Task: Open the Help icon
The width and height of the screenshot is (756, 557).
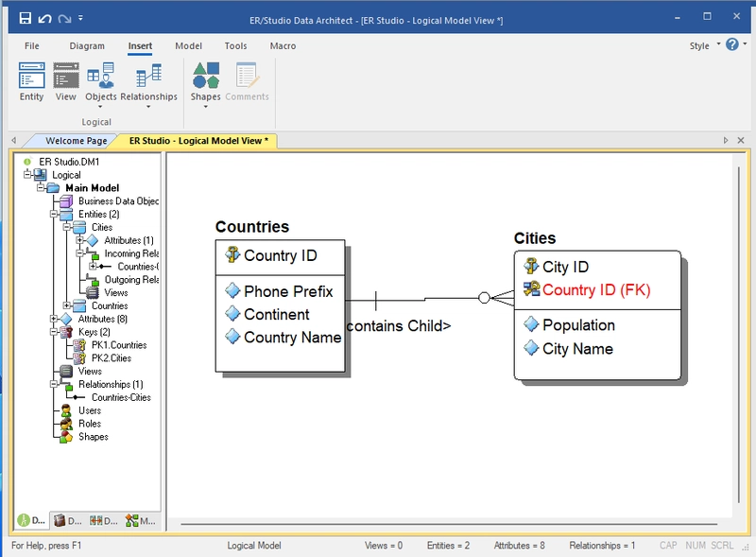Action: 731,44
